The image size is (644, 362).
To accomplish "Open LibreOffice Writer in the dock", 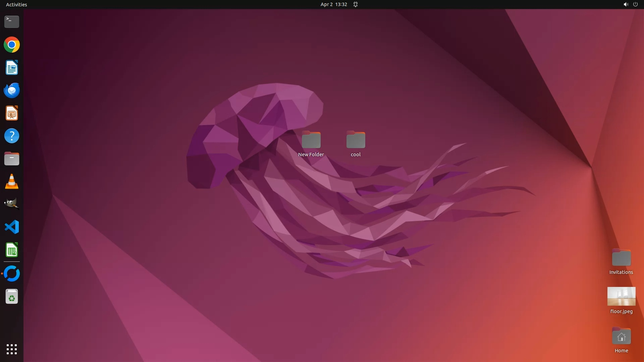I will click(x=12, y=68).
